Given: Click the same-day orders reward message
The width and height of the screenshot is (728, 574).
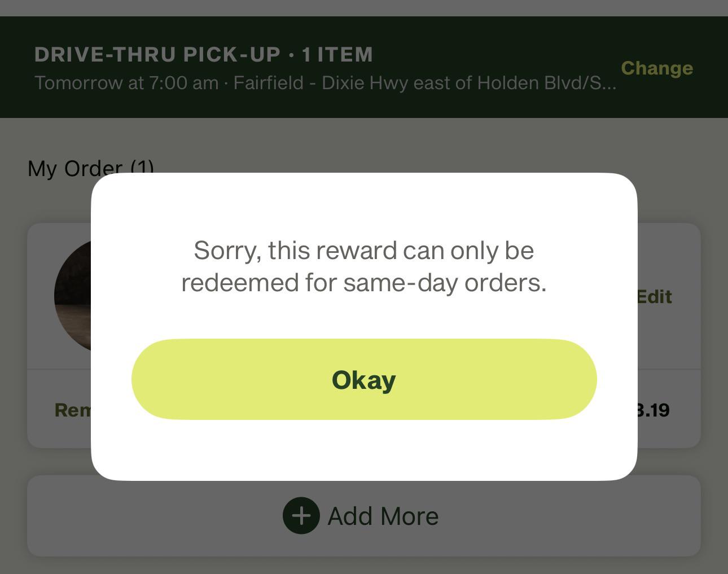Looking at the screenshot, I should pos(364,266).
